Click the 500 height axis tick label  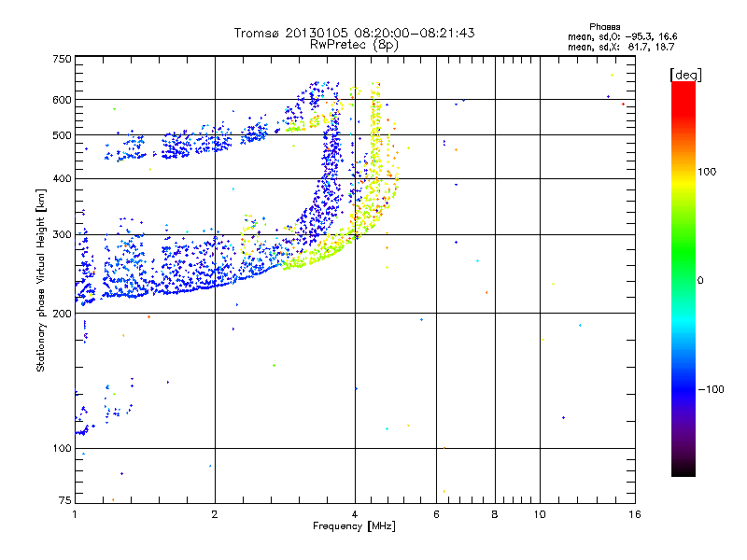[x=62, y=135]
